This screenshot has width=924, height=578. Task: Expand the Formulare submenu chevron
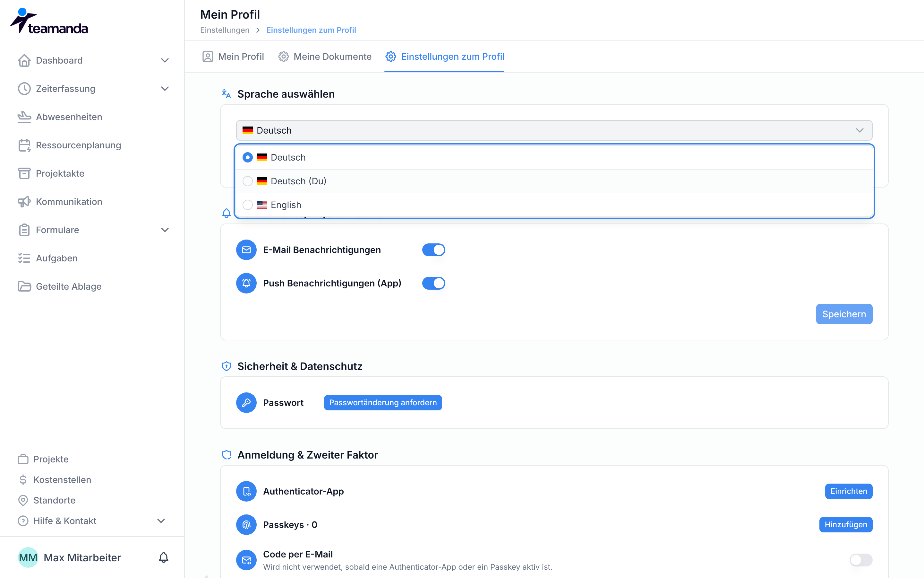pyautogui.click(x=165, y=230)
